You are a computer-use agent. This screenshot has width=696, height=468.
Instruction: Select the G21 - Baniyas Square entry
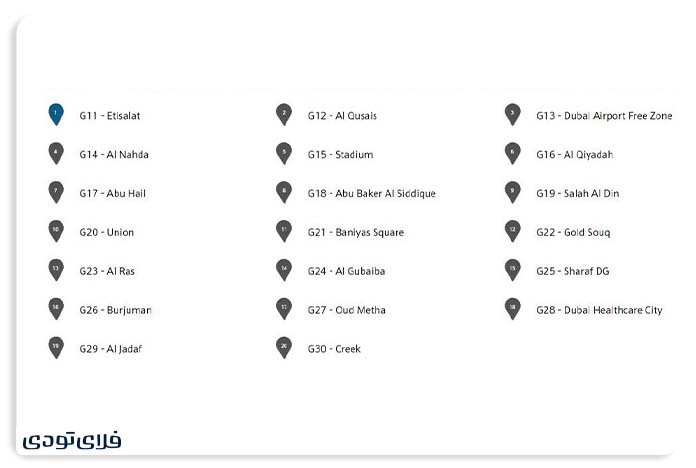click(x=356, y=233)
